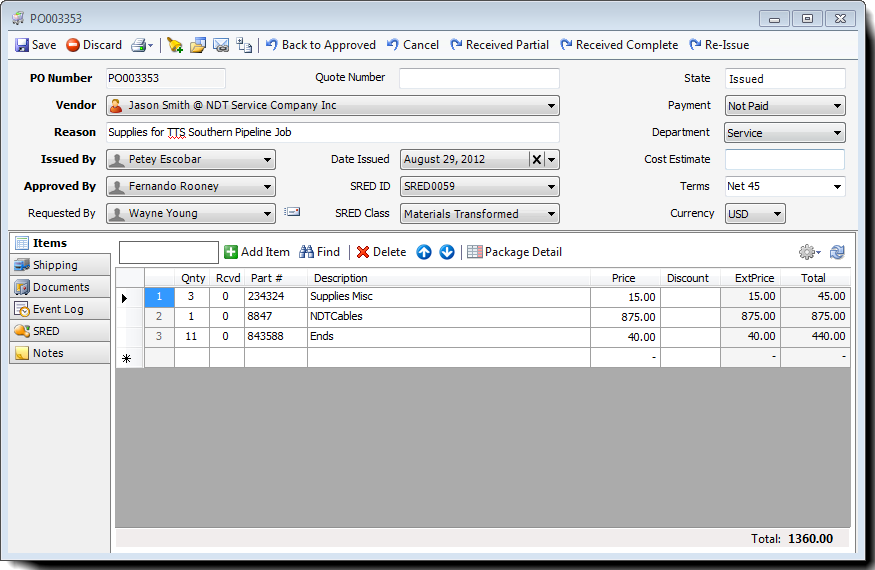This screenshot has height=570, width=875.
Task: Click Back to Approved
Action: pyautogui.click(x=320, y=45)
